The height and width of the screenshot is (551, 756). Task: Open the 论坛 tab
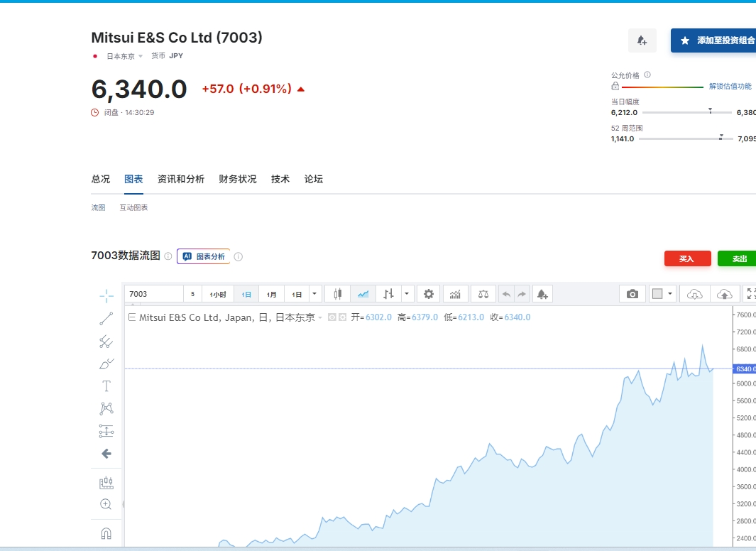coord(313,180)
